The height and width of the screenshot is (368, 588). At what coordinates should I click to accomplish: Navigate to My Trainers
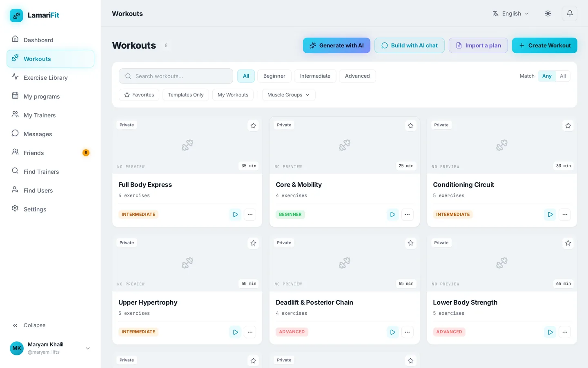[x=50, y=115]
